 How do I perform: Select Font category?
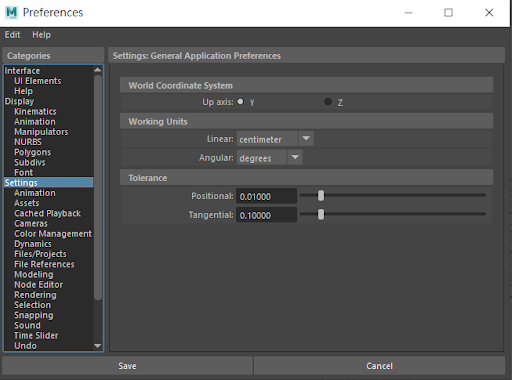coord(23,172)
